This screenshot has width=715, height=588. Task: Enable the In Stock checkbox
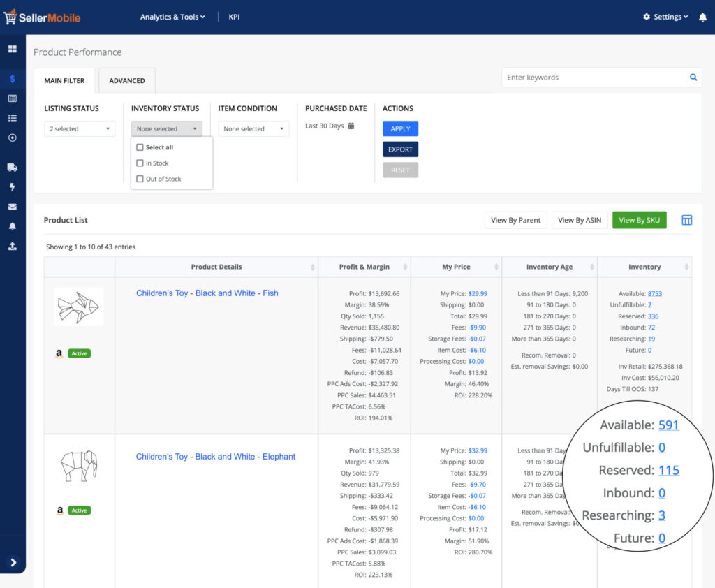click(x=140, y=163)
